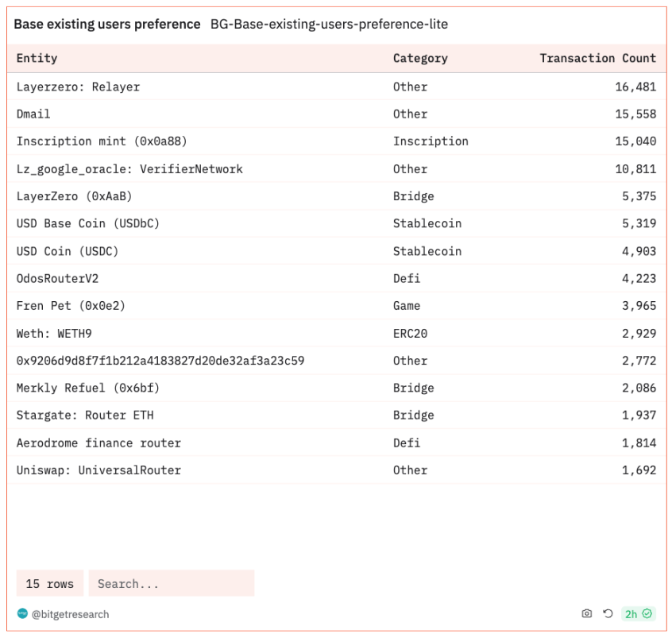Click the 0x9206d9d8f7f1b212... address cell
The image size is (672, 638).
pos(160,361)
